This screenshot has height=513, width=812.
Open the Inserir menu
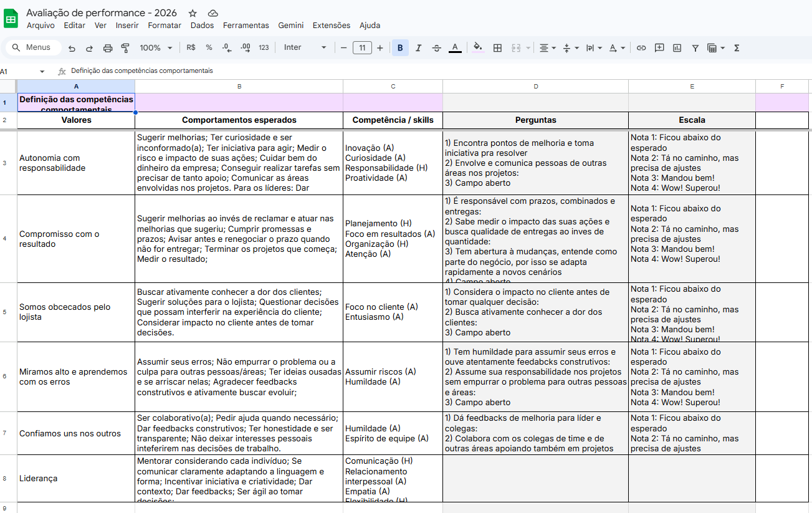pyautogui.click(x=127, y=26)
